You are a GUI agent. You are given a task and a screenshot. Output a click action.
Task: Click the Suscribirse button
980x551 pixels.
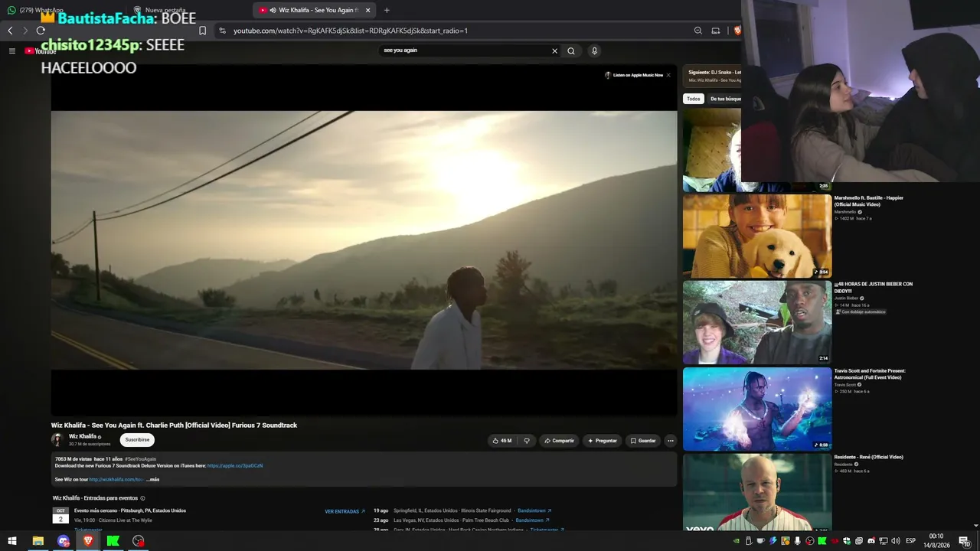[137, 440]
